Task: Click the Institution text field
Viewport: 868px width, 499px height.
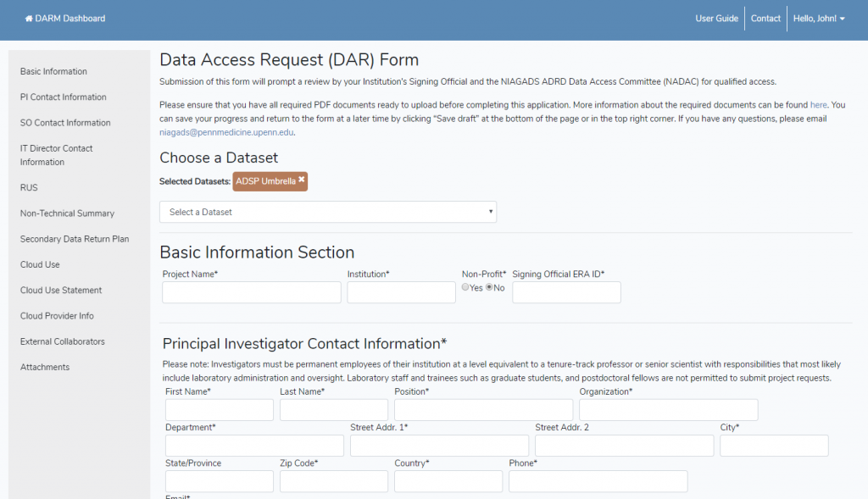Action: (x=401, y=292)
